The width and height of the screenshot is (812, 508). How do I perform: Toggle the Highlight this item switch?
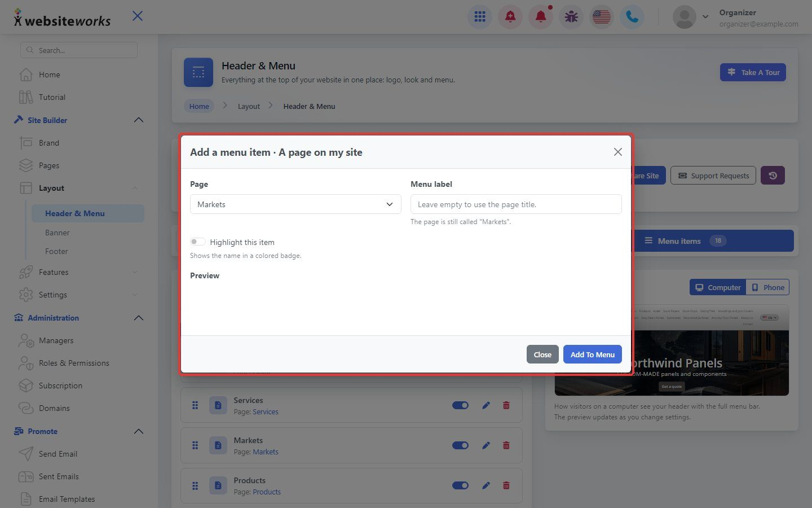[x=198, y=242]
